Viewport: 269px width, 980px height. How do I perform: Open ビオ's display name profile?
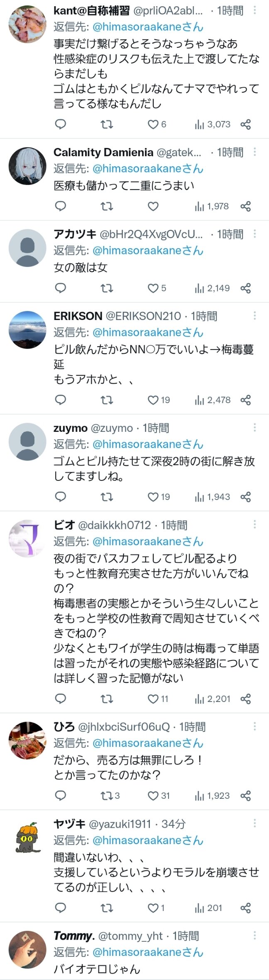click(64, 525)
